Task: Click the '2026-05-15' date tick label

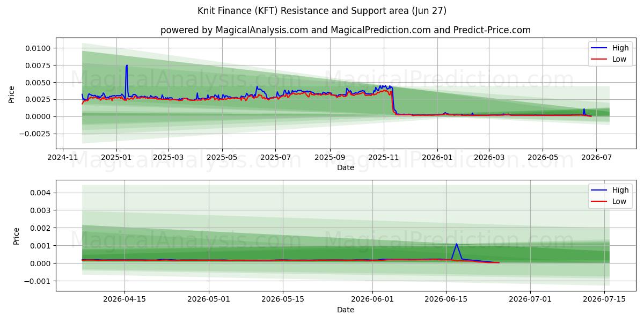Action: coord(283,299)
